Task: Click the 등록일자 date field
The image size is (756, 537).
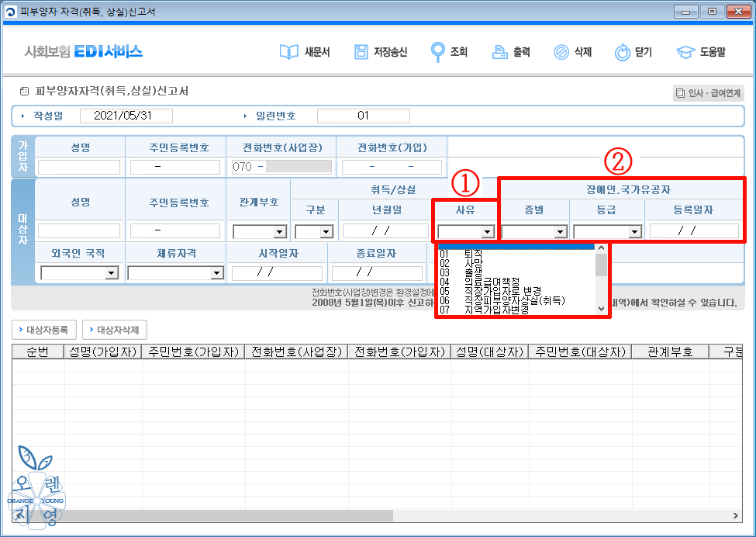Action: (694, 231)
